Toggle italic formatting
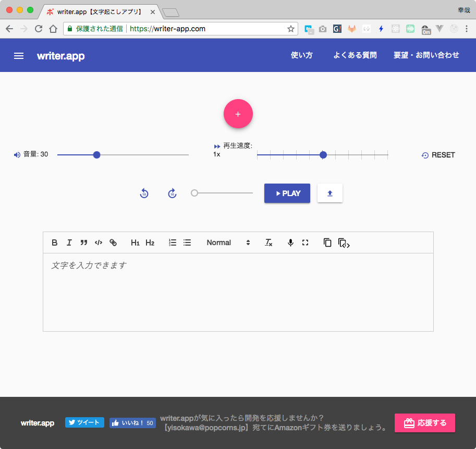This screenshot has width=476, height=449. click(69, 242)
